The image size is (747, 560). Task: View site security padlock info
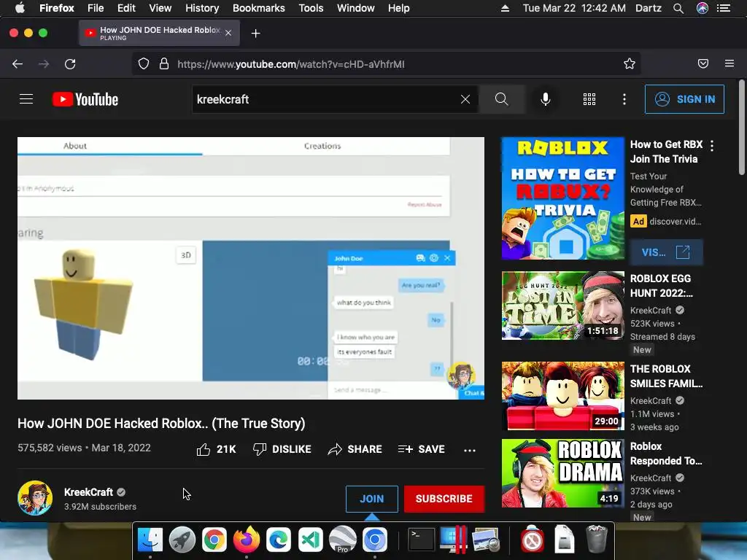(164, 64)
